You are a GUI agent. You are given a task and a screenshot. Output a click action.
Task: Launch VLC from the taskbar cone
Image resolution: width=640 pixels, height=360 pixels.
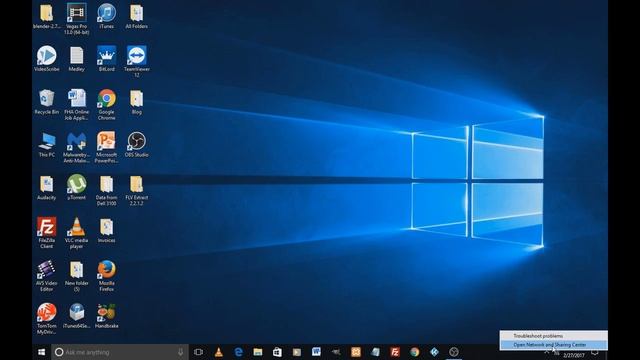point(219,352)
